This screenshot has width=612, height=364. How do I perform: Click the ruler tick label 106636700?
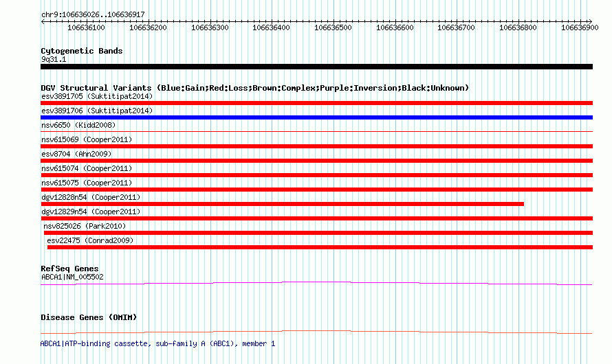[457, 27]
